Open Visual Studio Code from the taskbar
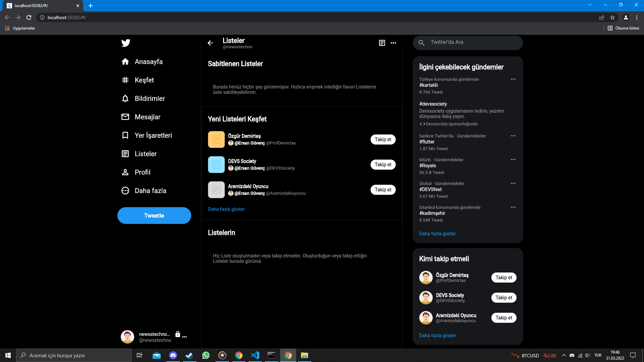644x362 pixels. [x=255, y=355]
